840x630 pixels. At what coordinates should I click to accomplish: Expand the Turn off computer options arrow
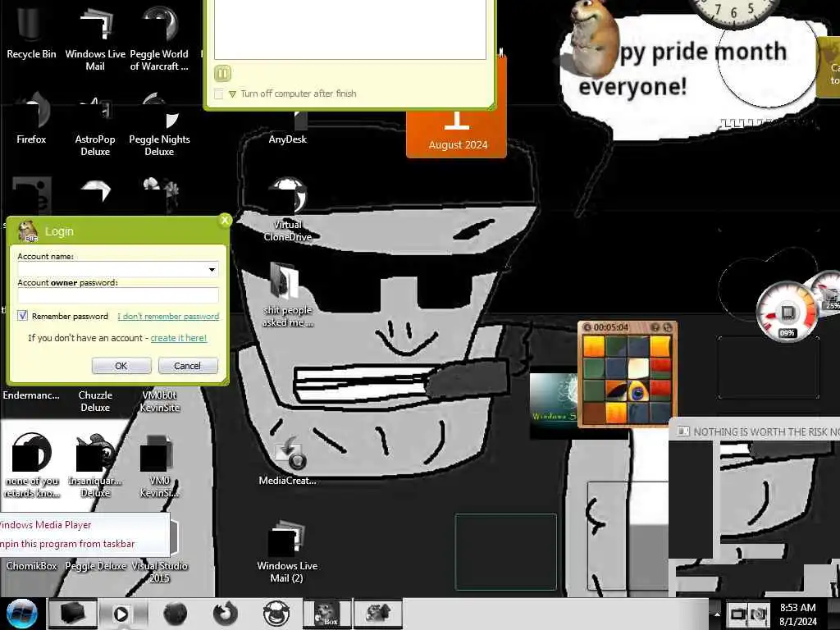pyautogui.click(x=232, y=94)
